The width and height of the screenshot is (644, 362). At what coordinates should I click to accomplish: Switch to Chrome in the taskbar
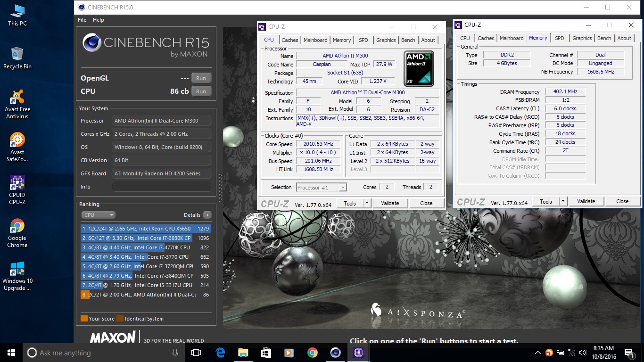coord(312,353)
